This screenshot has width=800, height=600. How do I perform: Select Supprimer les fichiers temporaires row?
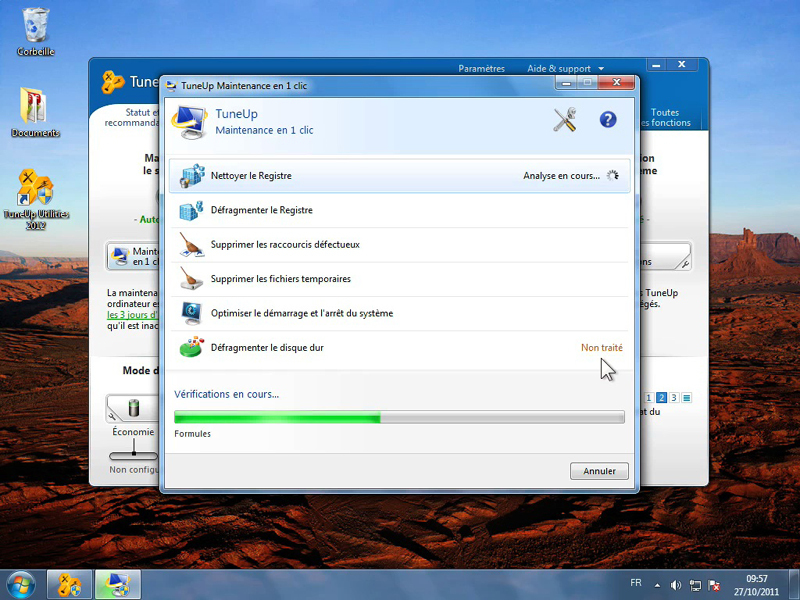(x=399, y=279)
